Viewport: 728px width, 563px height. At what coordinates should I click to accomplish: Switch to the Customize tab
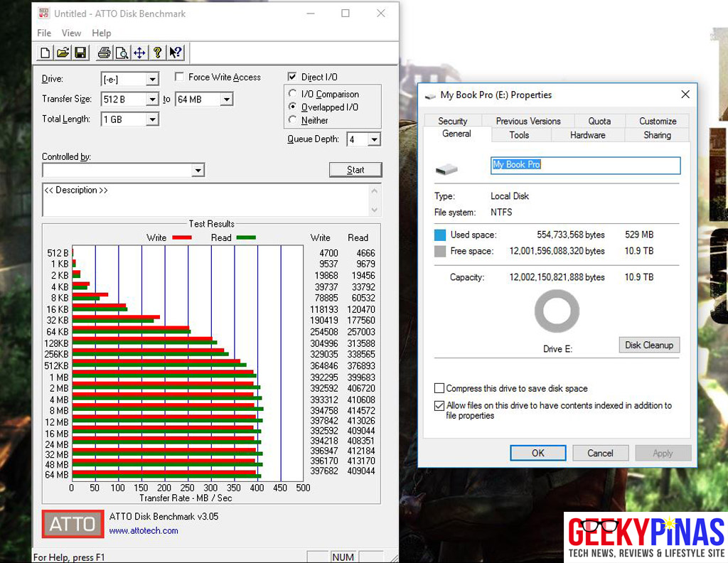(658, 121)
